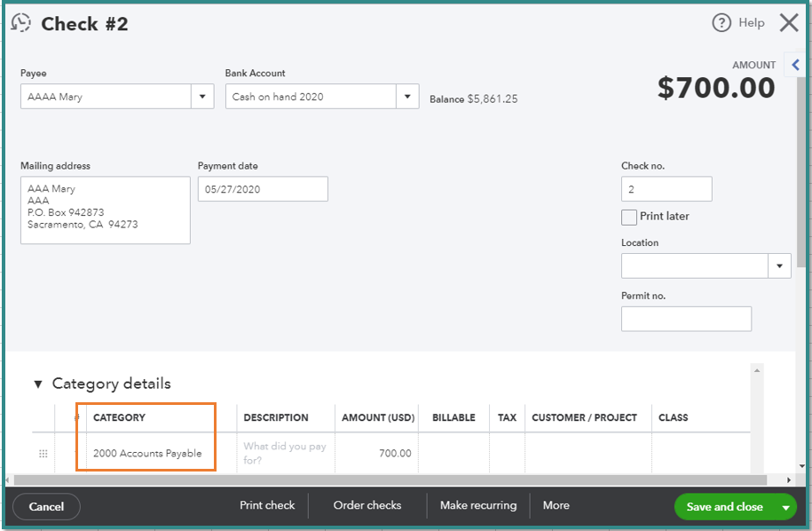Edit the Payee field AAAA Mary

coord(106,97)
